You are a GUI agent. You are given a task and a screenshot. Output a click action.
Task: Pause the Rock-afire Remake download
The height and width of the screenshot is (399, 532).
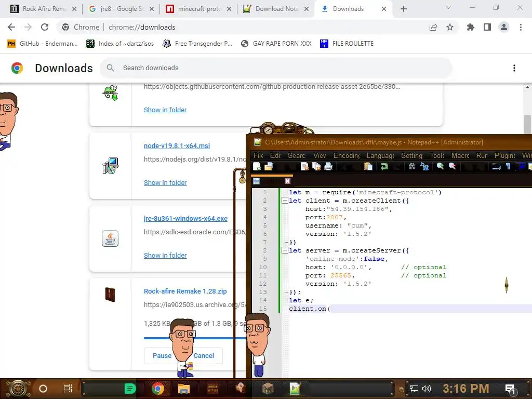[x=162, y=355]
